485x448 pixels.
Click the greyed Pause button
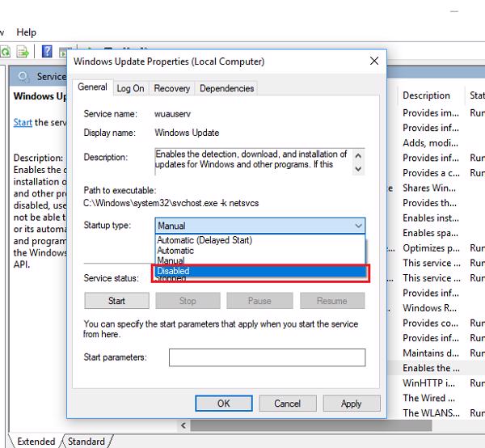pos(259,301)
